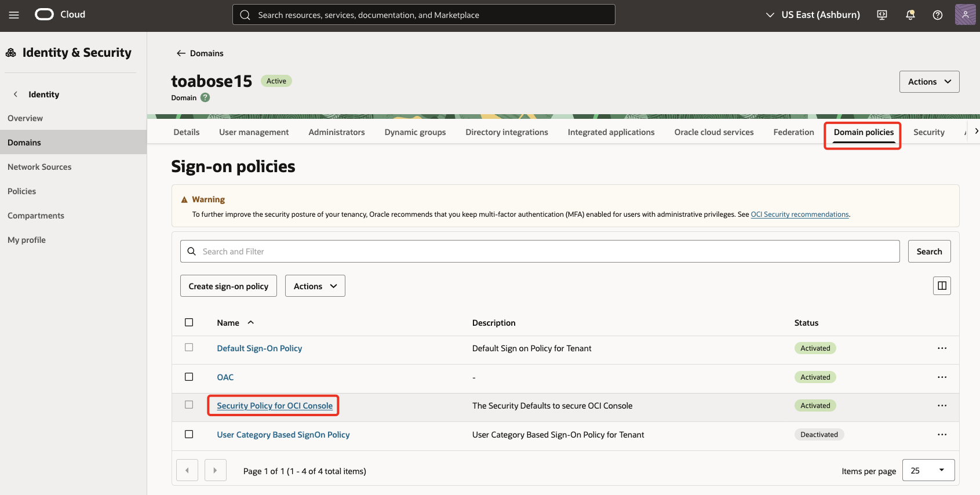This screenshot has width=980, height=495.
Task: Click the Create sign-on policy button
Action: click(x=228, y=286)
